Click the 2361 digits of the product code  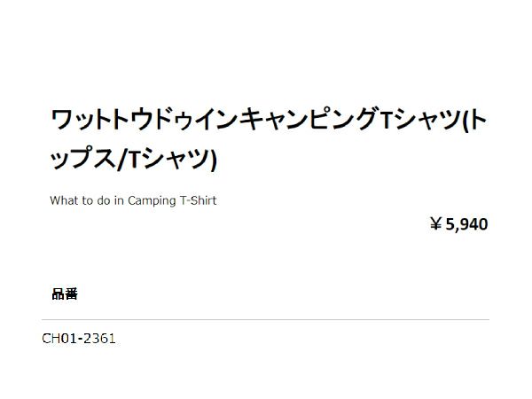(x=99, y=339)
